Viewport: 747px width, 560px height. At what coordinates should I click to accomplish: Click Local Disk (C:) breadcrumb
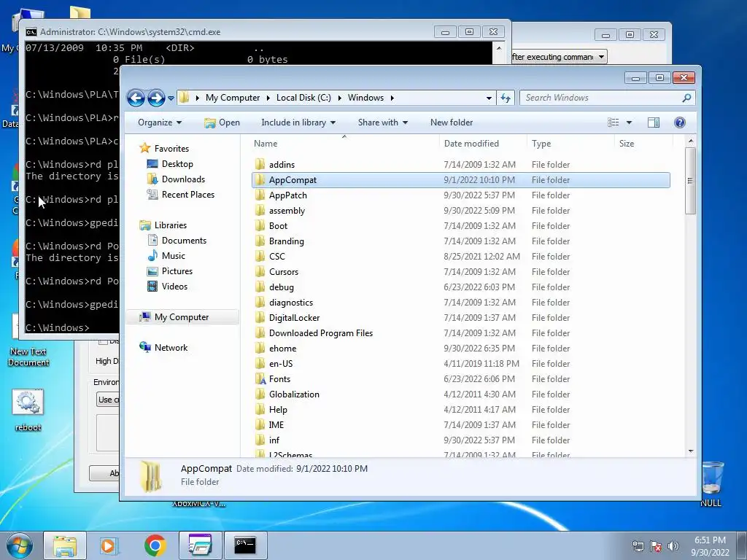coord(303,98)
